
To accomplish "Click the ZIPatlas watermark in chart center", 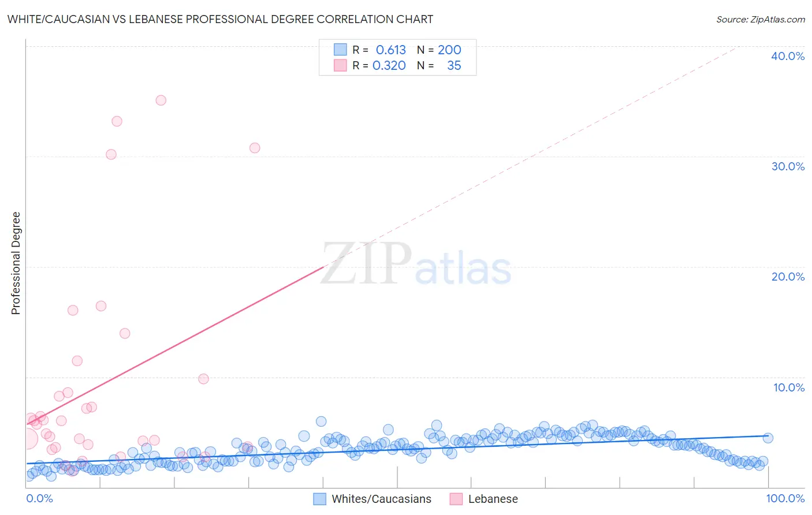I will click(416, 264).
